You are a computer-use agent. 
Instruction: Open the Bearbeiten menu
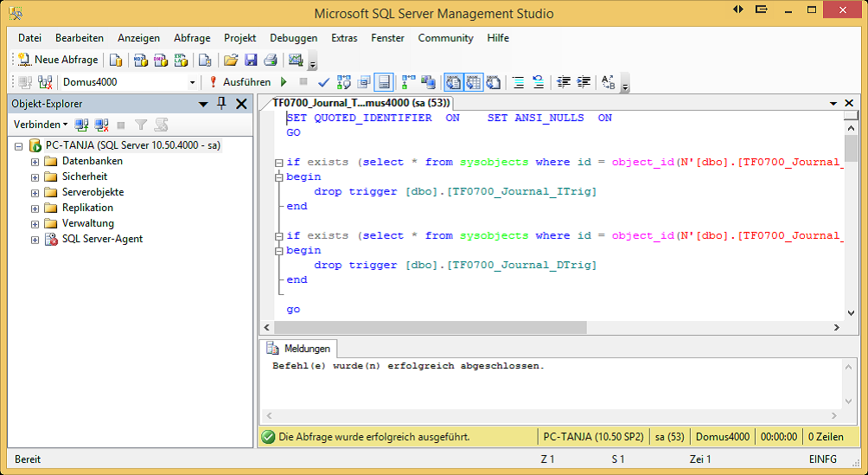coord(80,38)
